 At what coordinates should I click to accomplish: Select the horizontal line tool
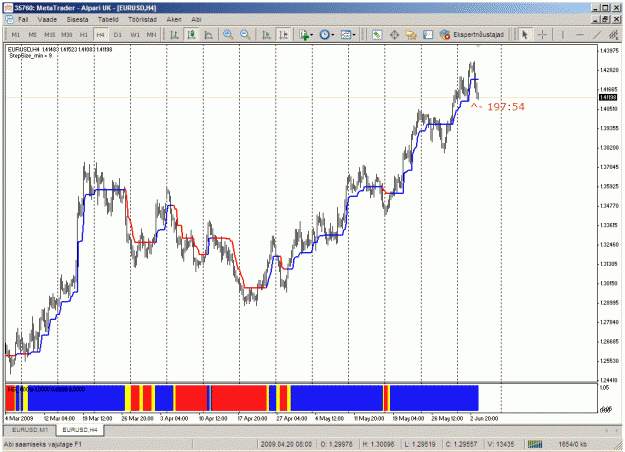pos(580,35)
